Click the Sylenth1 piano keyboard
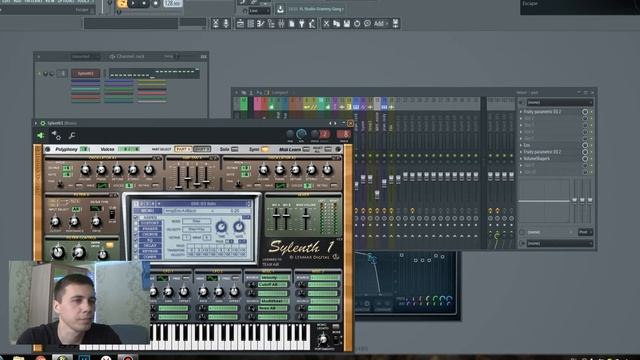The image size is (640, 360). pos(195,337)
